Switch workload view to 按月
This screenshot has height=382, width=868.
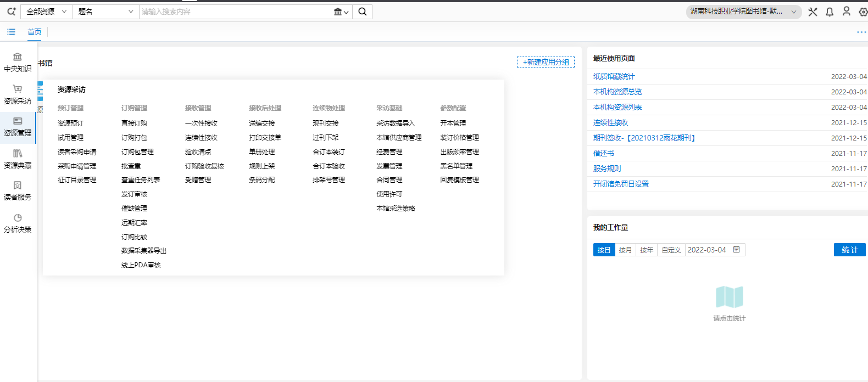point(625,250)
